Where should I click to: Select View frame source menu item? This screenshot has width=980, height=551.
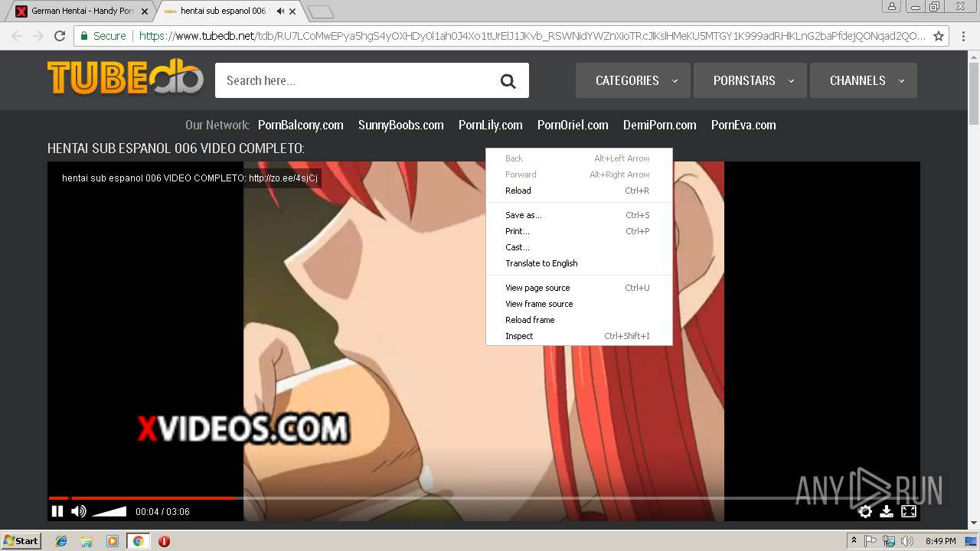pyautogui.click(x=579, y=304)
